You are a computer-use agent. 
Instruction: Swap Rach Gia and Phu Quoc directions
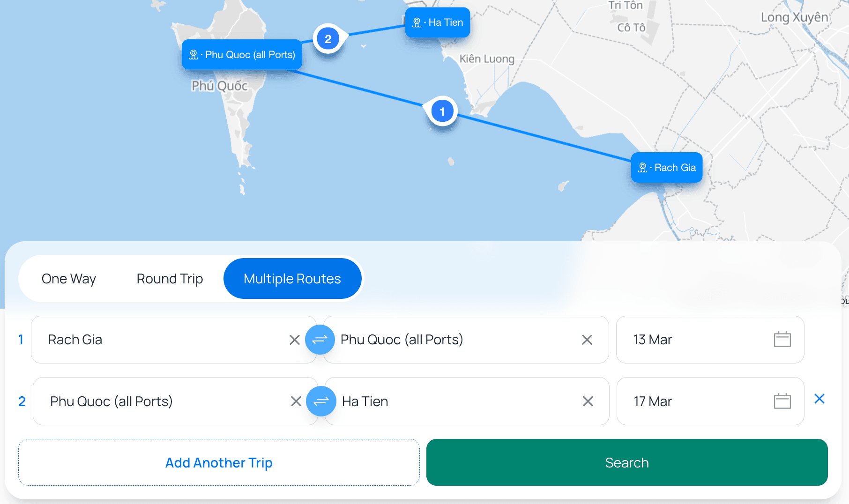coord(320,340)
